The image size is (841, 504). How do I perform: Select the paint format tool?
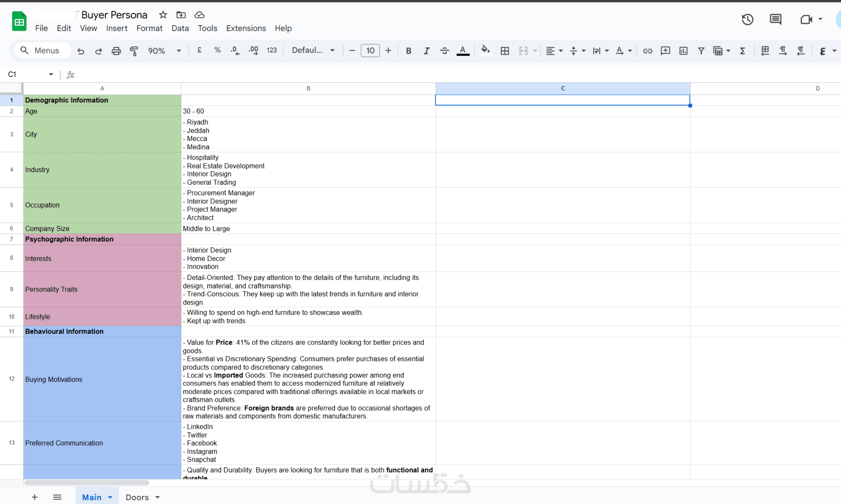click(134, 51)
